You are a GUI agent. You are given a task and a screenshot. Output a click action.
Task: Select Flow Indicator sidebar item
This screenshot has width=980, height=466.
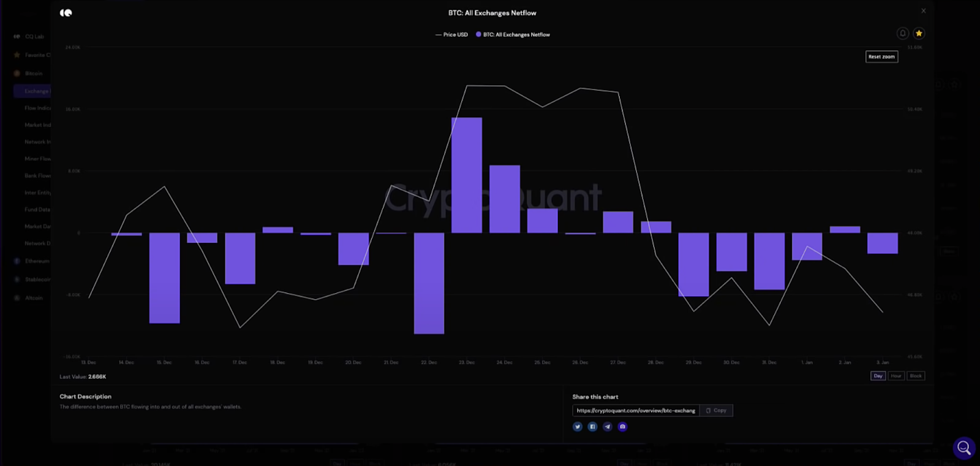[37, 108]
